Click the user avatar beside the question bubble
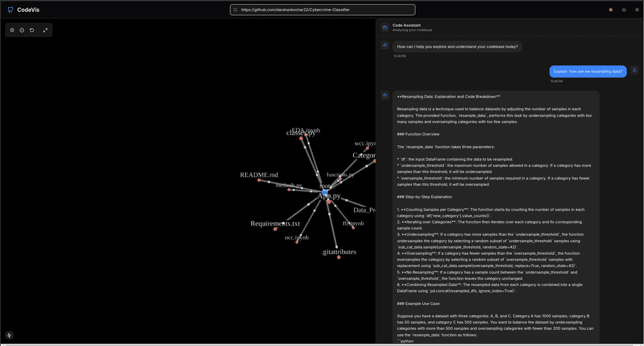 634,70
